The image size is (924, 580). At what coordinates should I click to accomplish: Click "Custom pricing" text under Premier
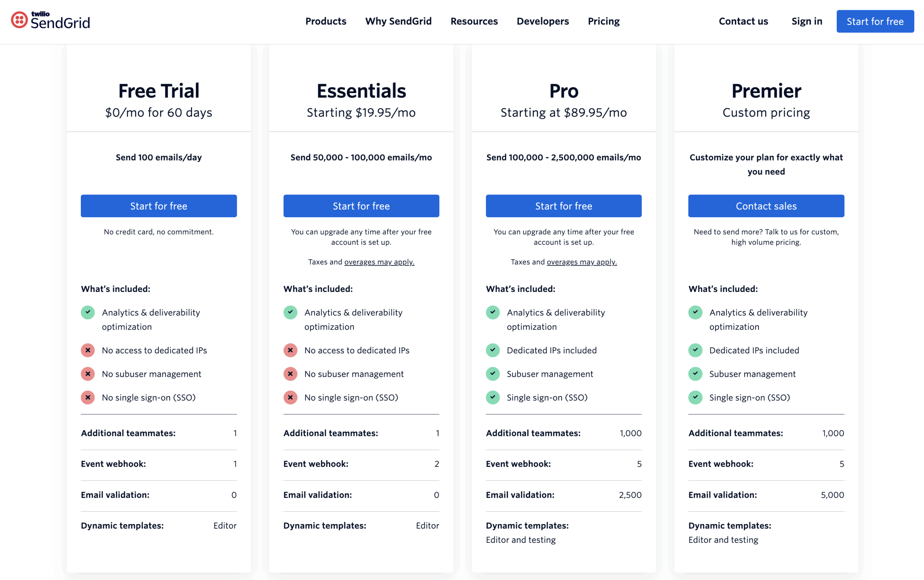(x=766, y=113)
